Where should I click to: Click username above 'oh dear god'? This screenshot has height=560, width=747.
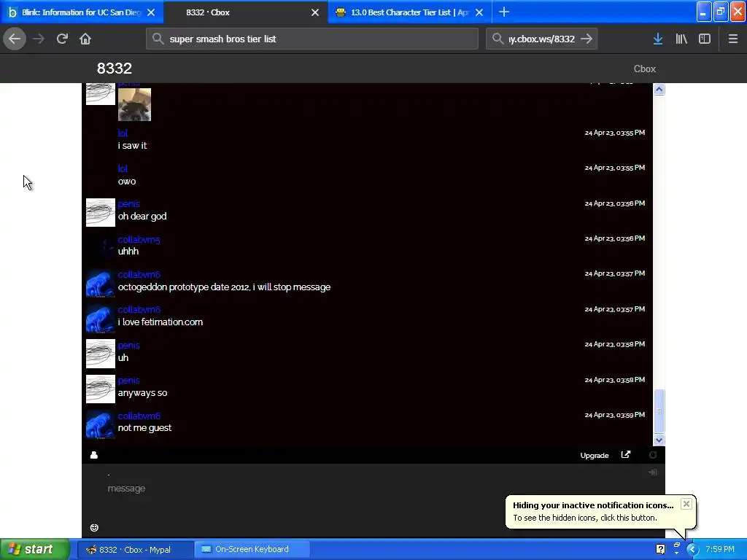point(128,204)
